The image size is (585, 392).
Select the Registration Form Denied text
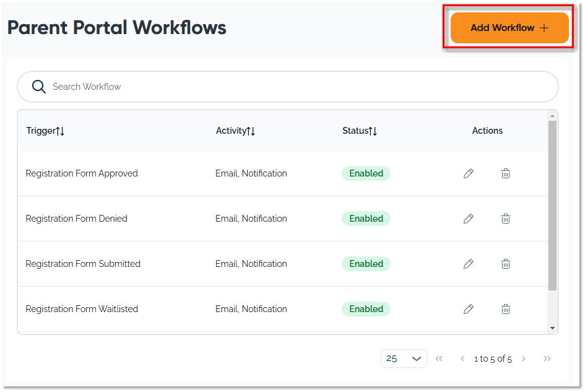(x=77, y=219)
